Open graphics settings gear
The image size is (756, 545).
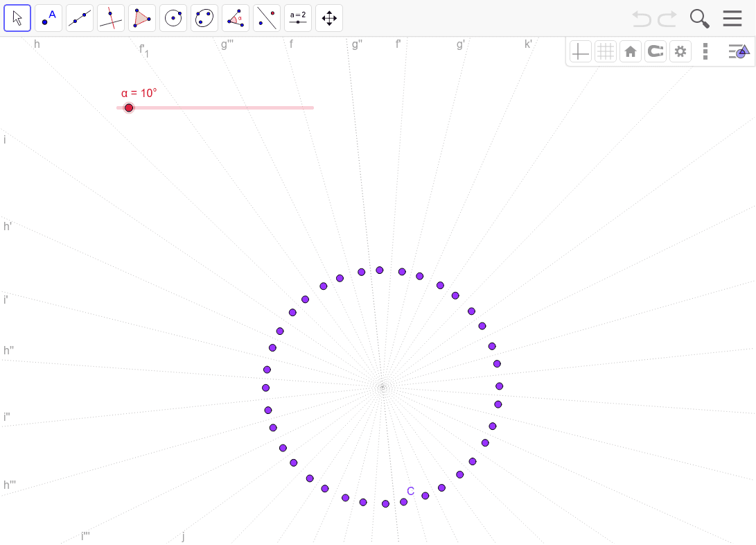coord(680,51)
